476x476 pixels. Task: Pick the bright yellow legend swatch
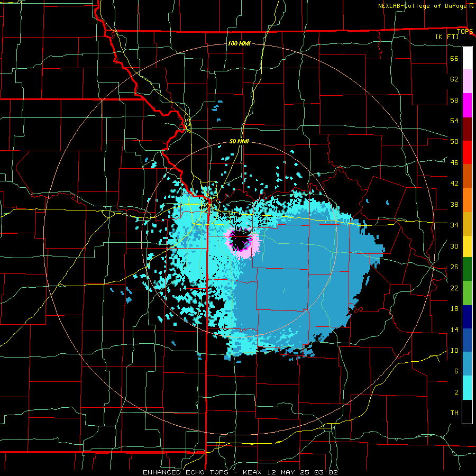(467, 246)
